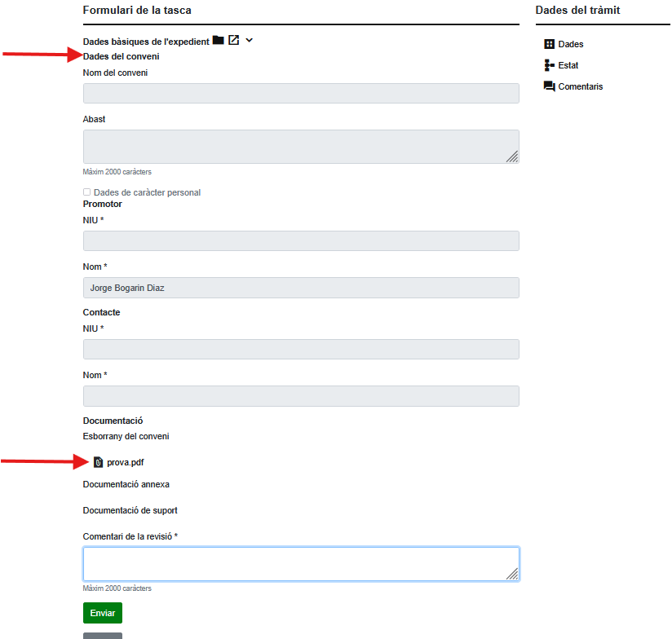672x639 pixels.
Task: Click the Dades grid icon
Action: [549, 44]
